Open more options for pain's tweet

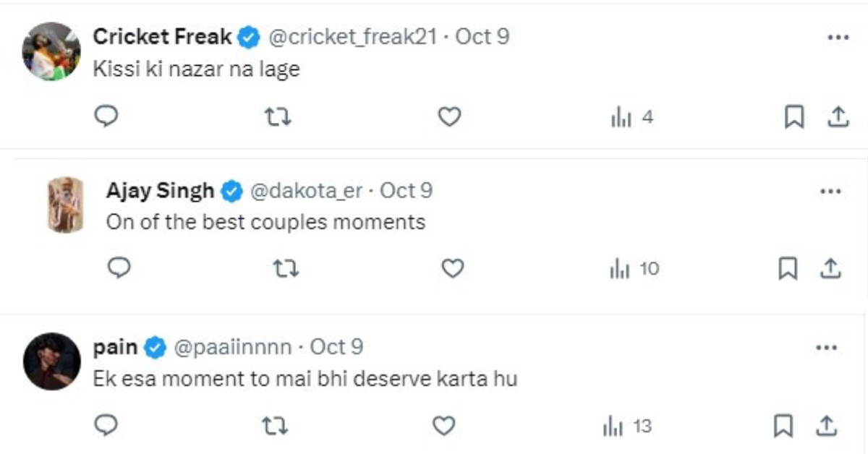pyautogui.click(x=826, y=348)
